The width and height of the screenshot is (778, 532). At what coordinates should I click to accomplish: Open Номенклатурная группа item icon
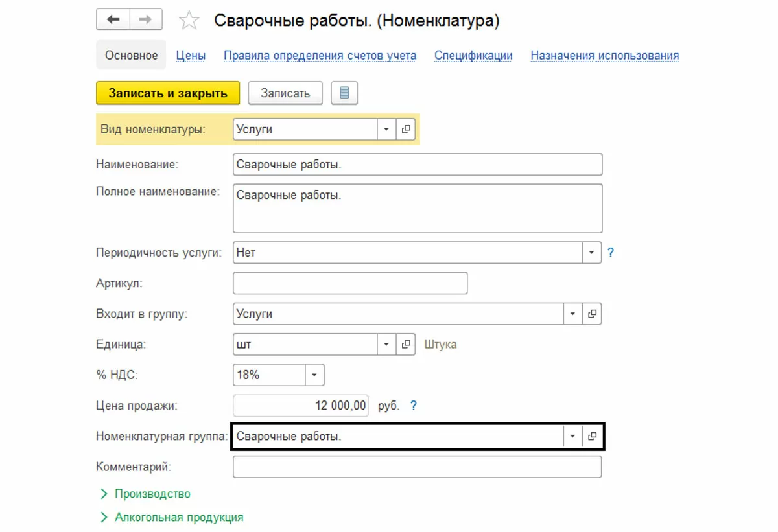click(x=592, y=437)
